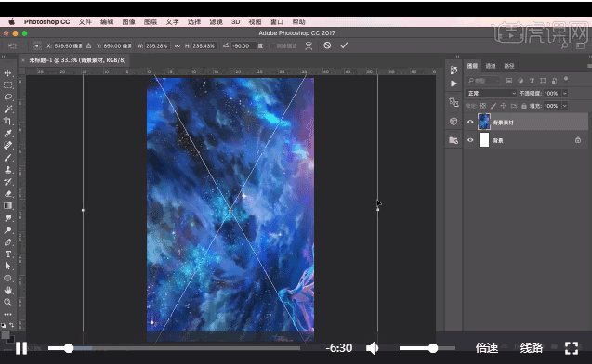Screen dimensions: 592x364
Task: Select the Crop tool
Action: (8, 121)
